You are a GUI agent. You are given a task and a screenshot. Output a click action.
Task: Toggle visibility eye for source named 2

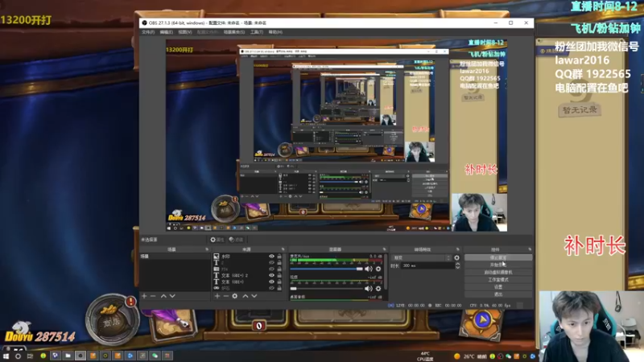tap(271, 263)
